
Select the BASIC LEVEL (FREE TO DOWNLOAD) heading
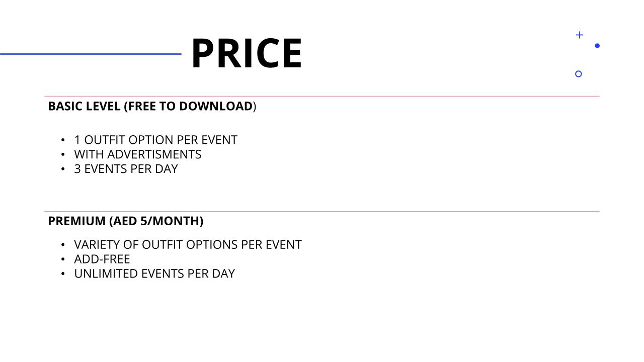pyautogui.click(x=152, y=107)
